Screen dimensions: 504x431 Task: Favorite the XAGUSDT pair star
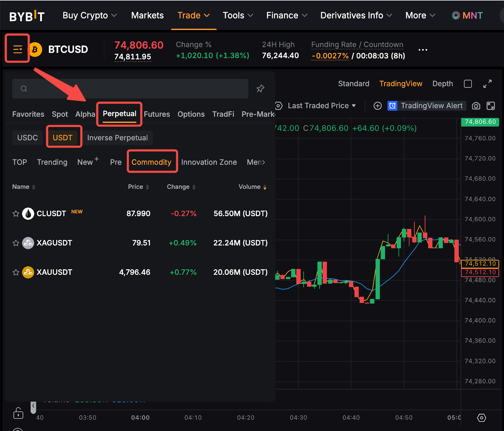point(16,243)
